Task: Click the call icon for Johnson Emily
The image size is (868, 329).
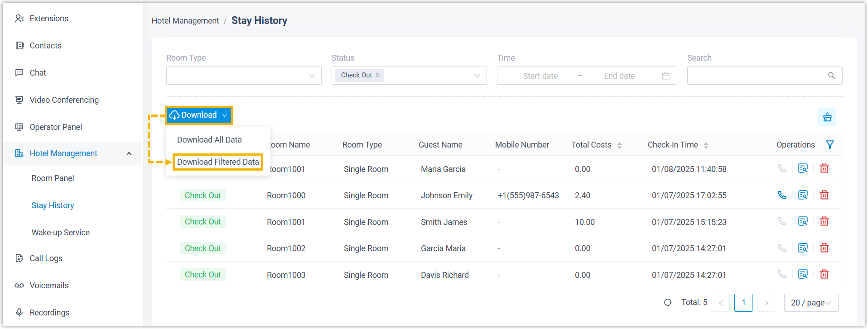Action: [782, 195]
